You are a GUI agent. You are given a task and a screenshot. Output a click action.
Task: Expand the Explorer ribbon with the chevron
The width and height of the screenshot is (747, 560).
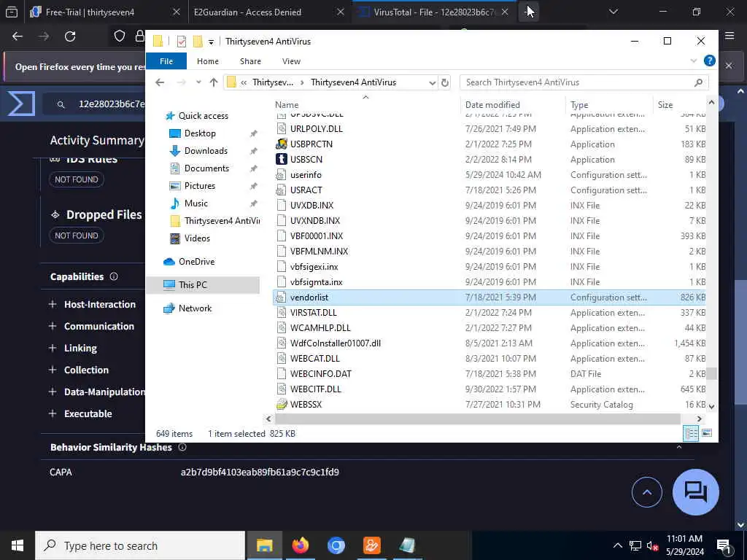pyautogui.click(x=693, y=61)
